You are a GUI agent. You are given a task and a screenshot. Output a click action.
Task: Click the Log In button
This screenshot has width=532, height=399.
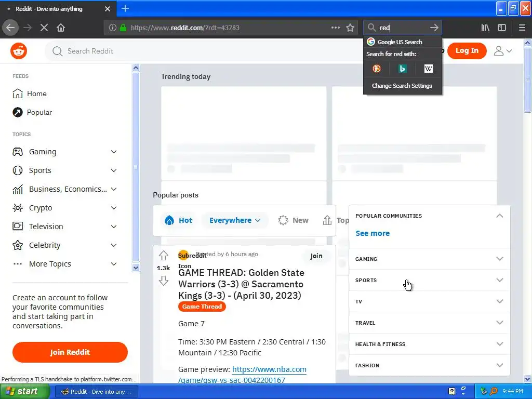(467, 50)
